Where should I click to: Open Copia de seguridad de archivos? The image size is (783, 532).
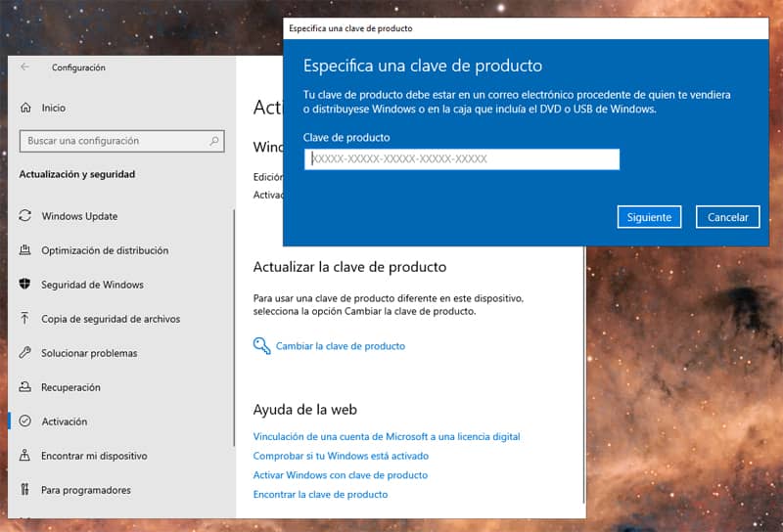(x=111, y=319)
